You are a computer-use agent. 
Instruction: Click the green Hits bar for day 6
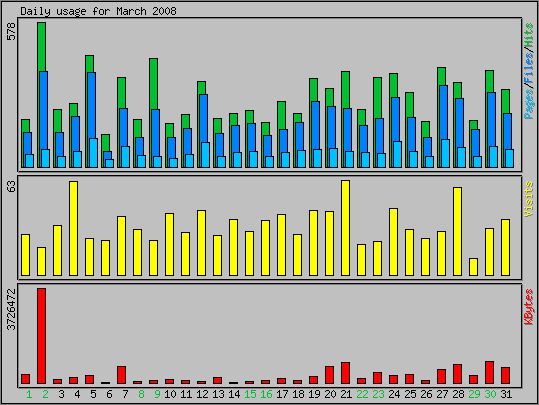[106, 143]
